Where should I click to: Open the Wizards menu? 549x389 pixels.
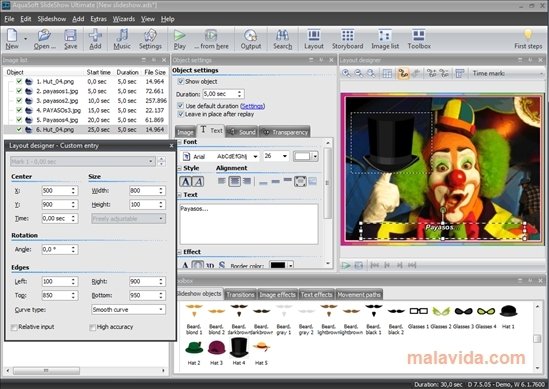[x=124, y=19]
